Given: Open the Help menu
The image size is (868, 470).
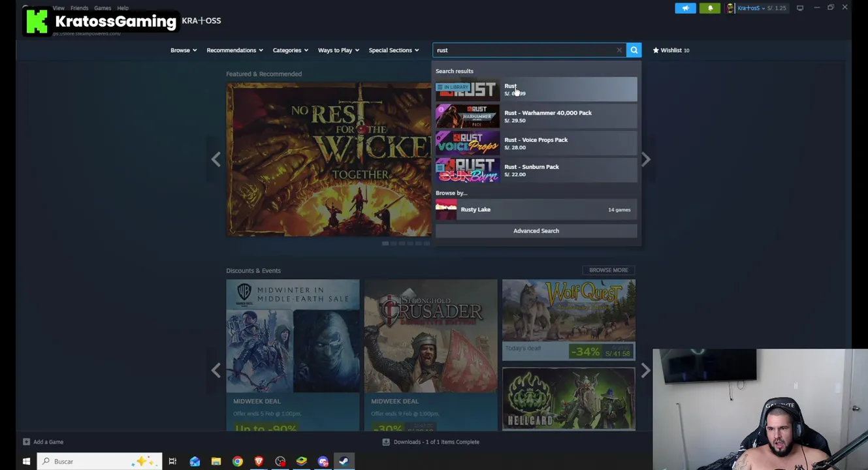Looking at the screenshot, I should (x=123, y=8).
